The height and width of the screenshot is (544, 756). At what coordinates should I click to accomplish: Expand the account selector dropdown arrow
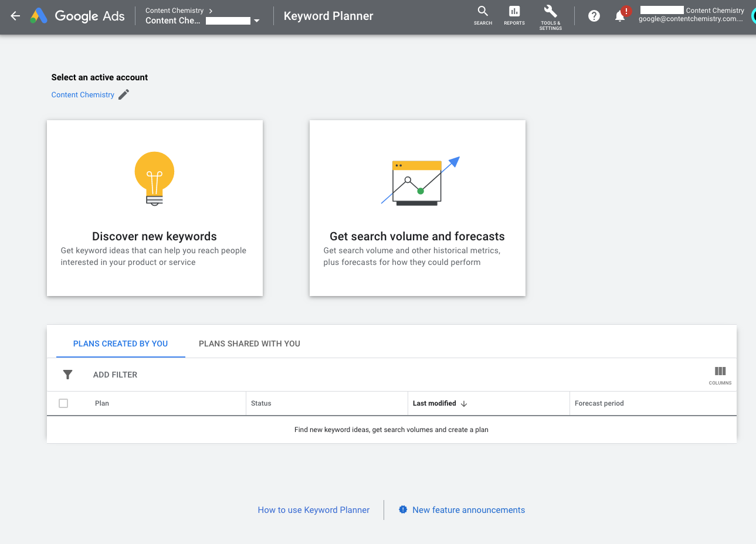(256, 21)
